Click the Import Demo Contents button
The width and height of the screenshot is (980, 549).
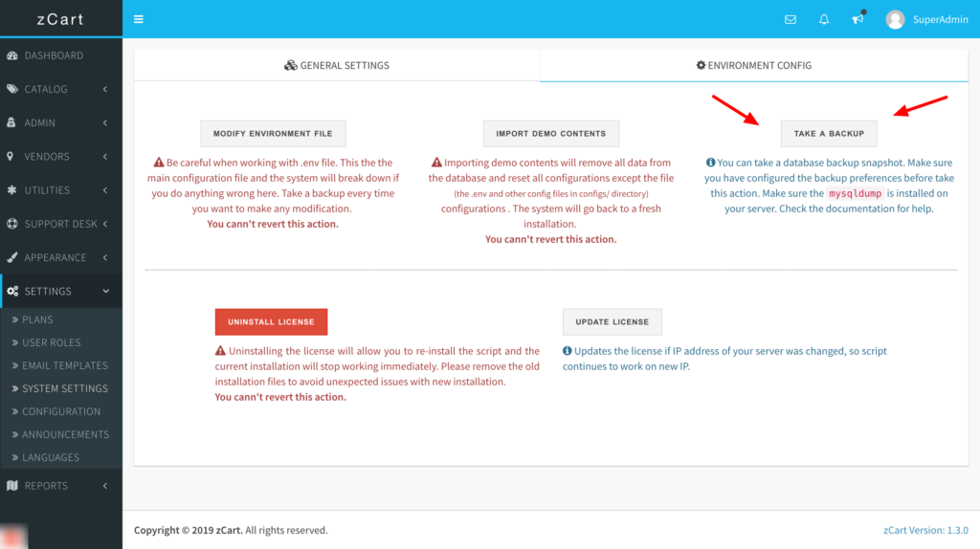pyautogui.click(x=550, y=134)
